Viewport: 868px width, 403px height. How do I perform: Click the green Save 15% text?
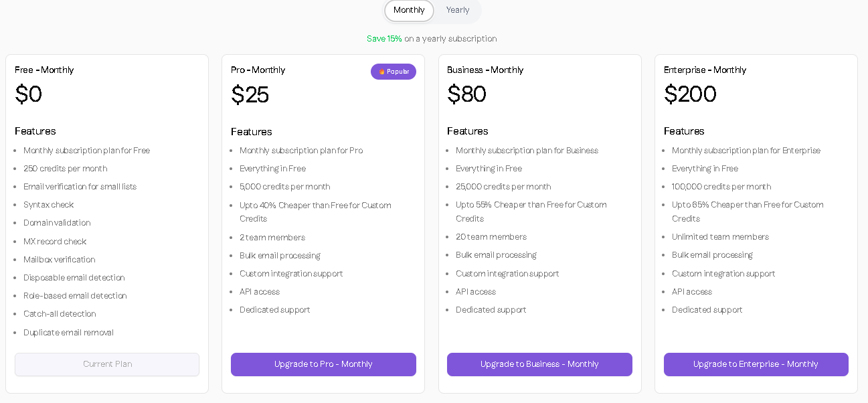point(384,39)
